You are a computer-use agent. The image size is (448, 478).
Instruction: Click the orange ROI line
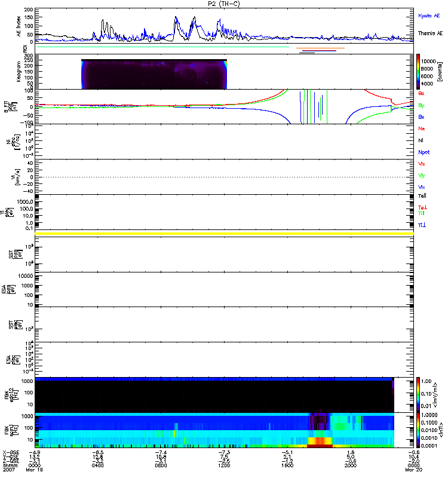pos(320,48)
